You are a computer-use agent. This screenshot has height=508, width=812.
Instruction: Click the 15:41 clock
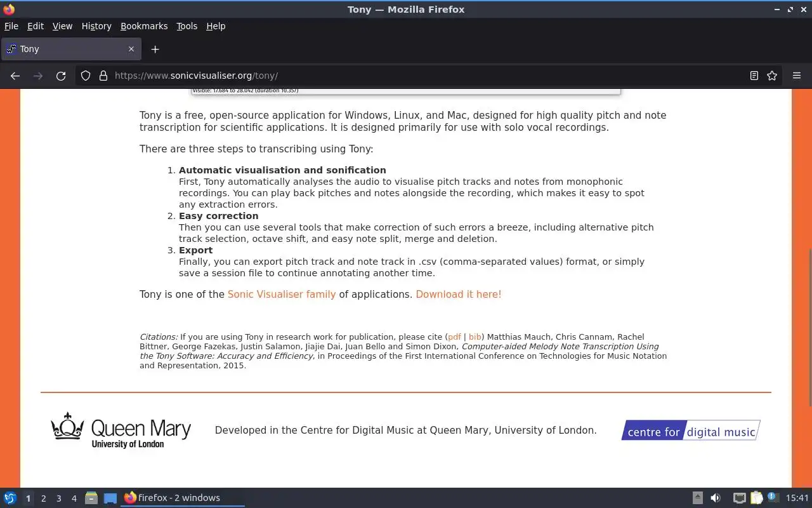click(797, 498)
